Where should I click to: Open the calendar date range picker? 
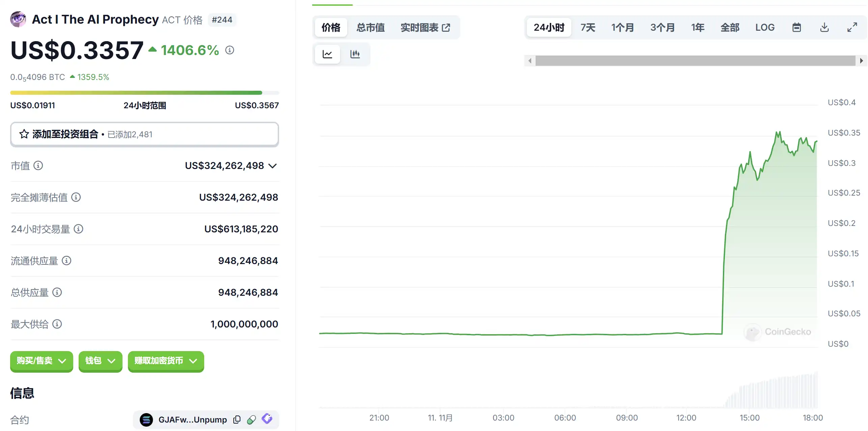tap(796, 27)
